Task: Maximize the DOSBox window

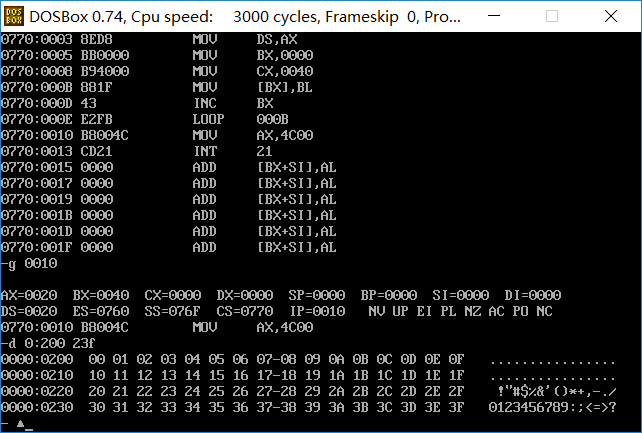Action: tap(552, 16)
